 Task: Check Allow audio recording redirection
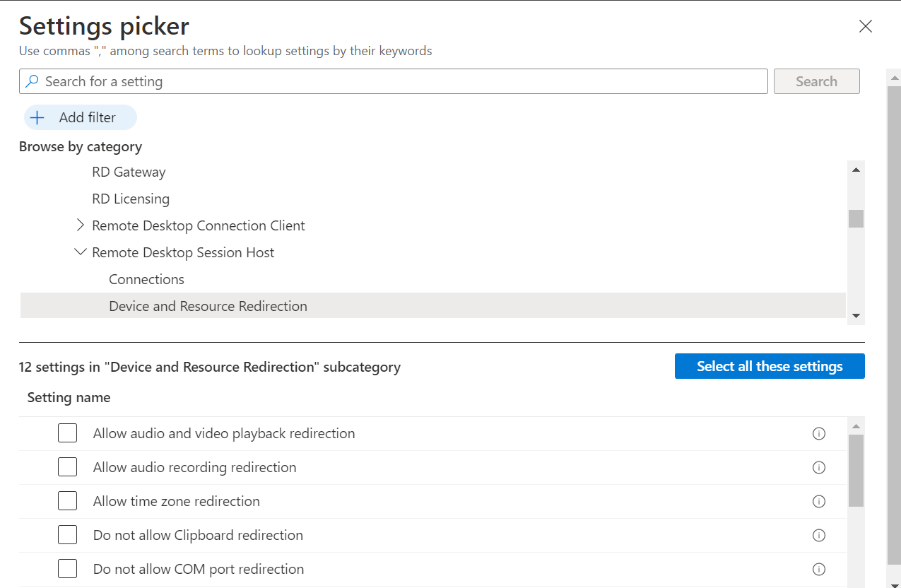[67, 467]
